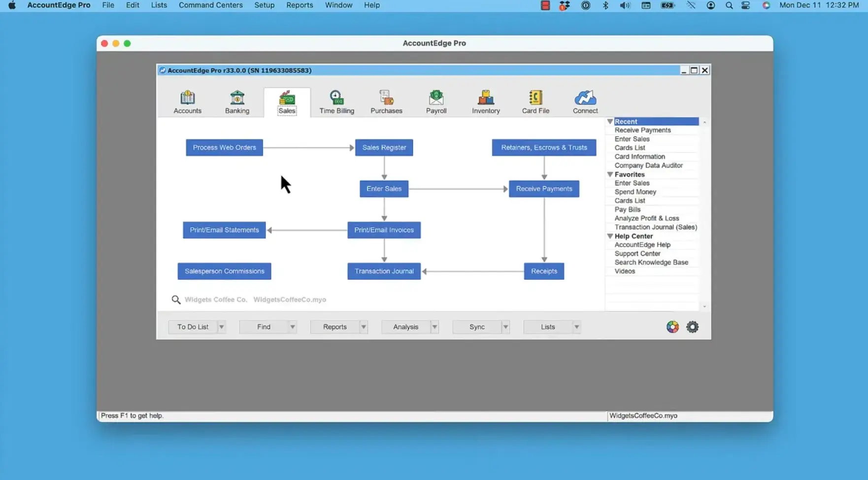Collapse the Recent section triangle
This screenshot has width=868, height=480.
coord(610,121)
